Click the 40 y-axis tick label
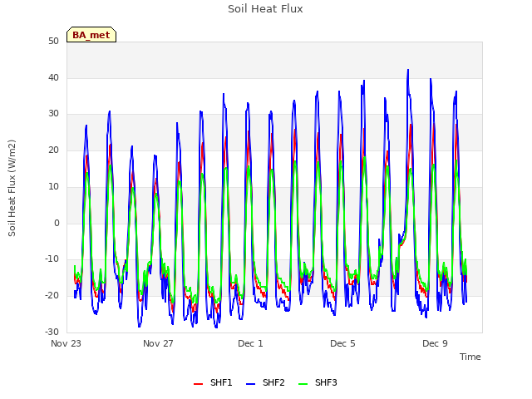 coord(53,77)
